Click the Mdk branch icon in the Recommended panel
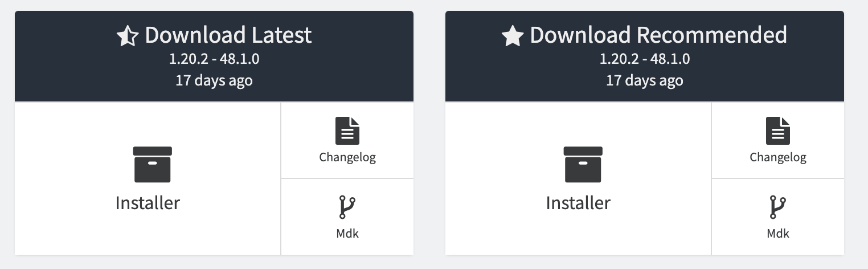 tap(778, 207)
